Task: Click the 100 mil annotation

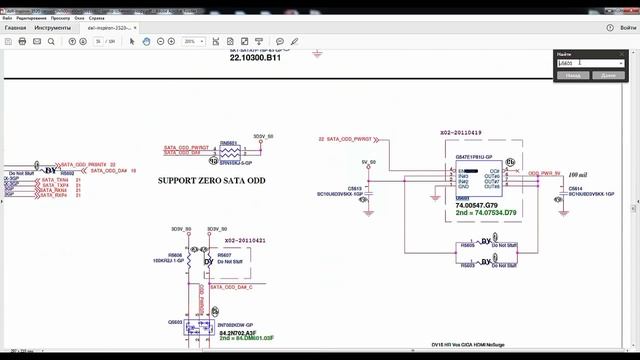Action: coord(578,175)
